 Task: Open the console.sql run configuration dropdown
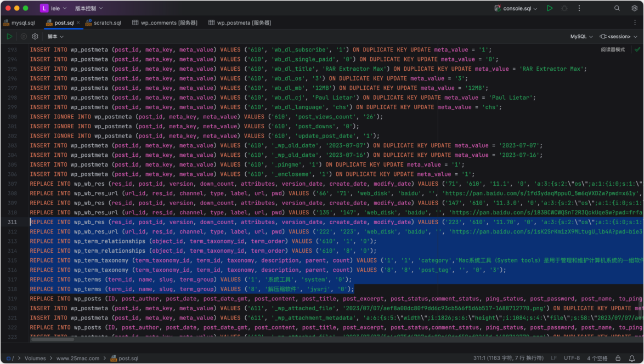[520, 8]
